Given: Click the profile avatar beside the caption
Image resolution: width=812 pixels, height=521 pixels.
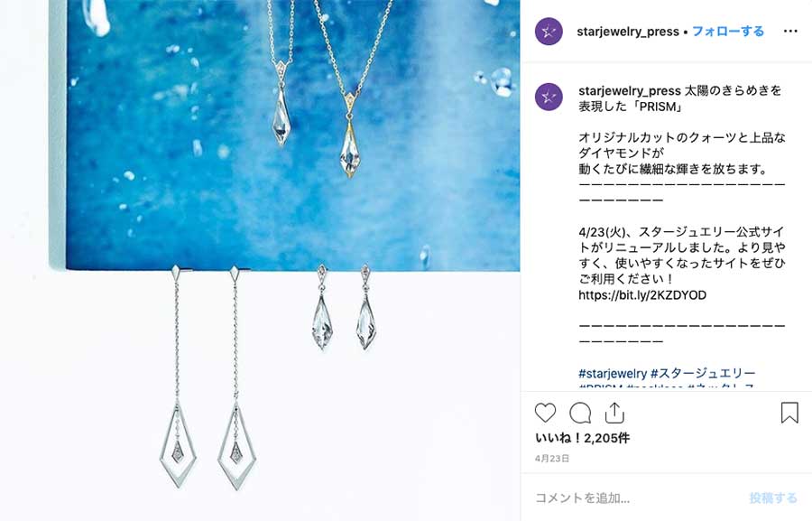Looking at the screenshot, I should (549, 97).
